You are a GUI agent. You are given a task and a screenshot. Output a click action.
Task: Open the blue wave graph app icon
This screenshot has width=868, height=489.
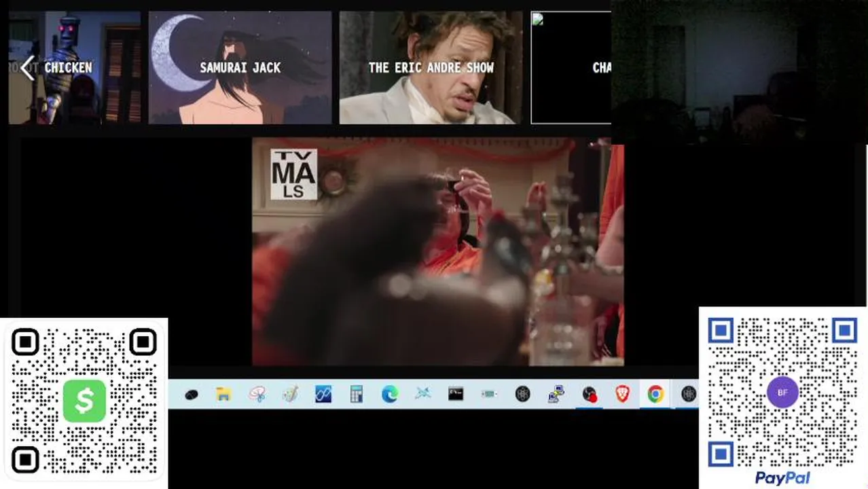323,394
